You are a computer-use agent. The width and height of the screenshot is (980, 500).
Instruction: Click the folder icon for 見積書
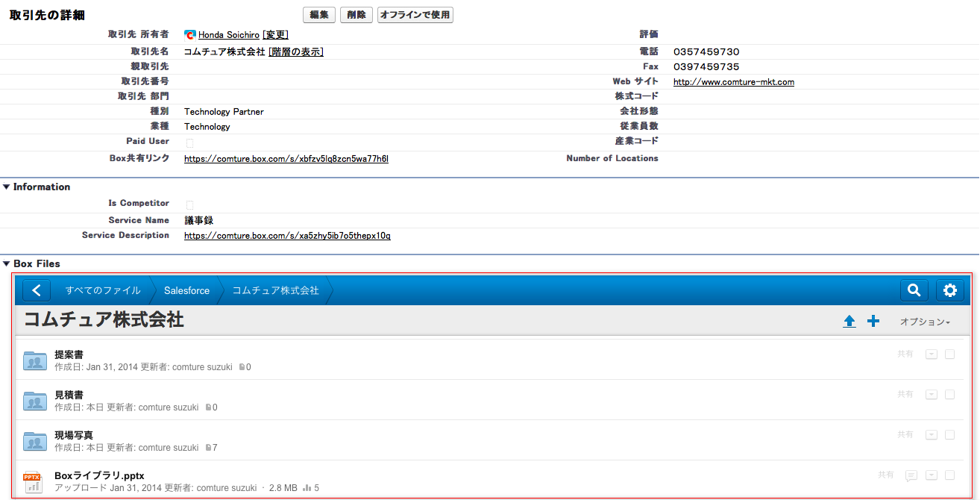[34, 401]
